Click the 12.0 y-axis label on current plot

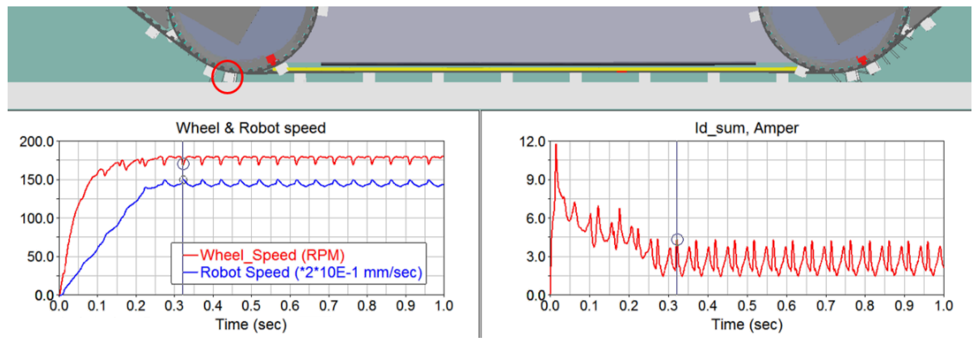(532, 142)
